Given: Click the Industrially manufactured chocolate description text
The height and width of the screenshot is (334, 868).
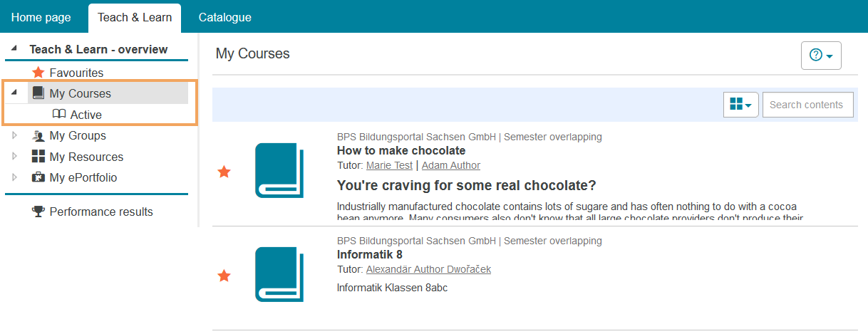Looking at the screenshot, I should pyautogui.click(x=570, y=212).
